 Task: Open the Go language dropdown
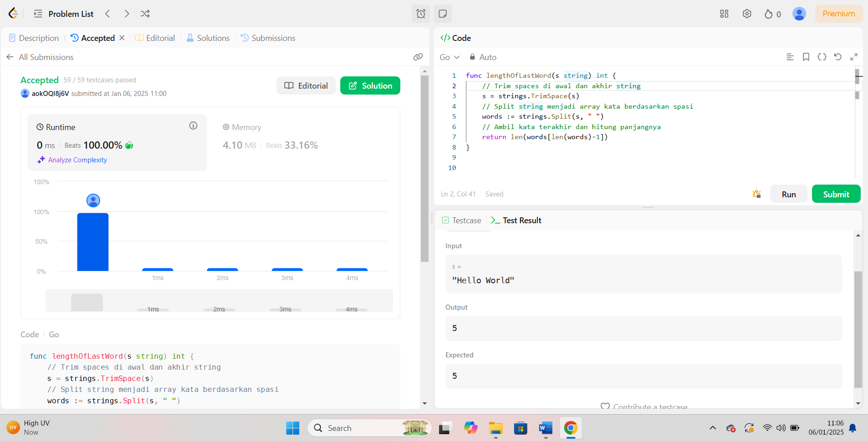click(449, 57)
